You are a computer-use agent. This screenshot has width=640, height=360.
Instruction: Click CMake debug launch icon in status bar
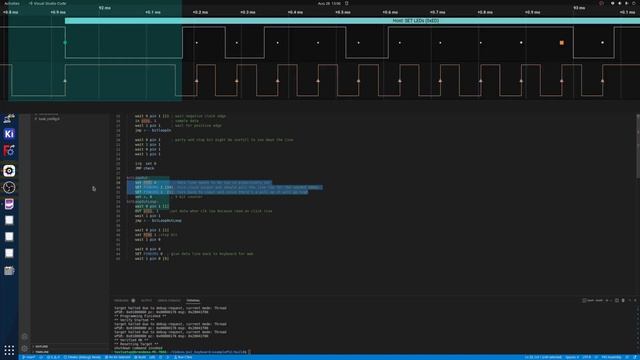tap(160, 357)
